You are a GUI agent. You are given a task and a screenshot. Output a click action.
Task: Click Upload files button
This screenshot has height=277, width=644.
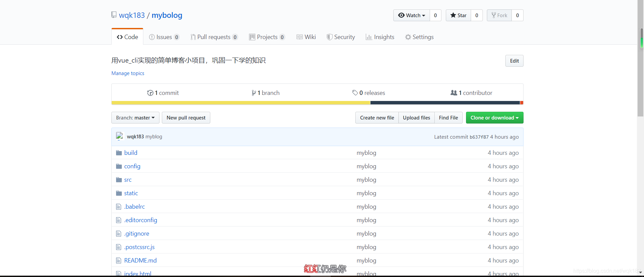(417, 118)
